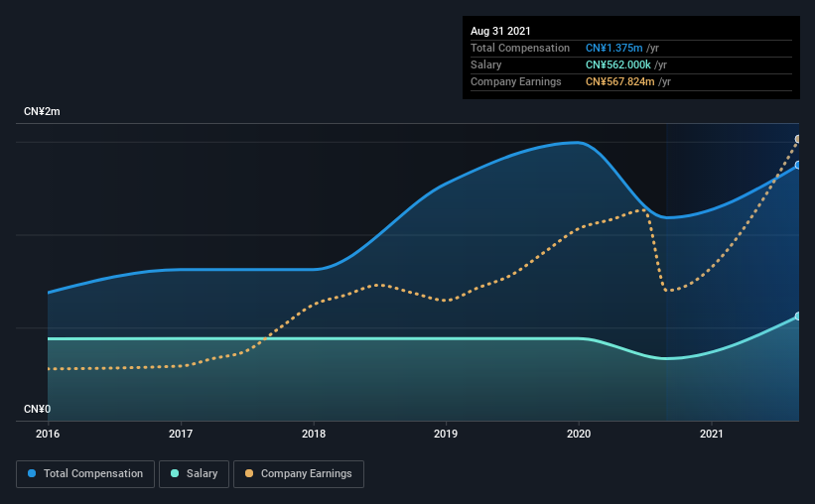Click the 2016 x-axis label

[48, 434]
